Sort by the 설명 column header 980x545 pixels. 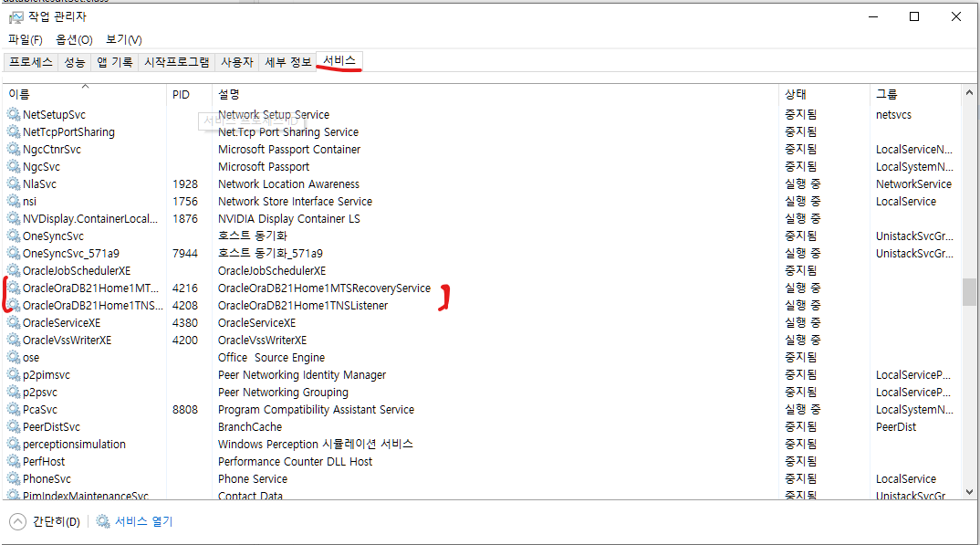tap(495, 94)
